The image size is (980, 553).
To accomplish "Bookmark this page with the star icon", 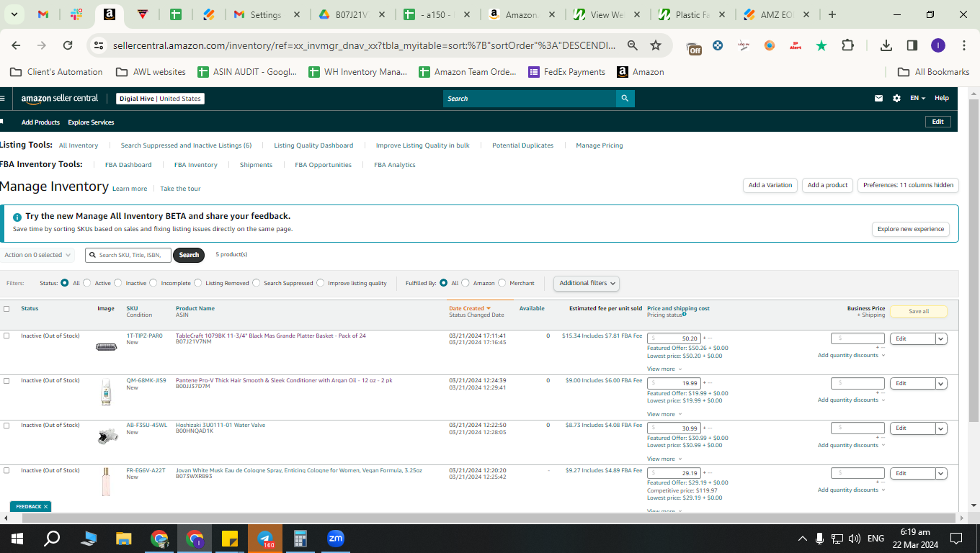I will tap(656, 45).
